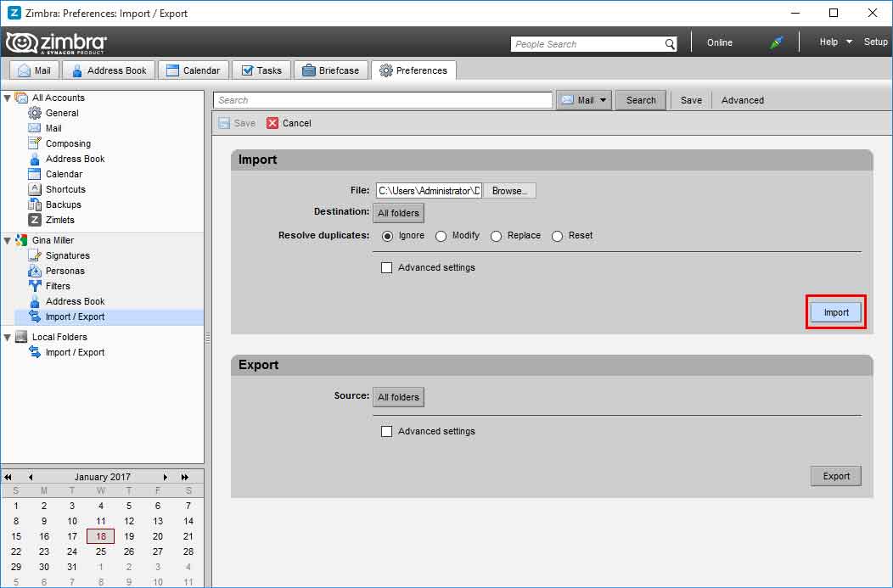Switch to the Tasks tab
Image resolution: width=893 pixels, height=588 pixels.
(x=261, y=70)
